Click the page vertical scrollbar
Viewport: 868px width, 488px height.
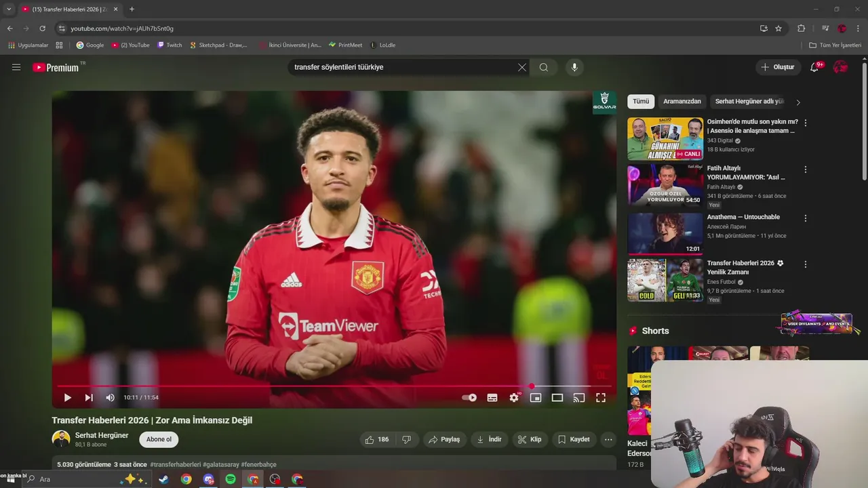[864, 122]
